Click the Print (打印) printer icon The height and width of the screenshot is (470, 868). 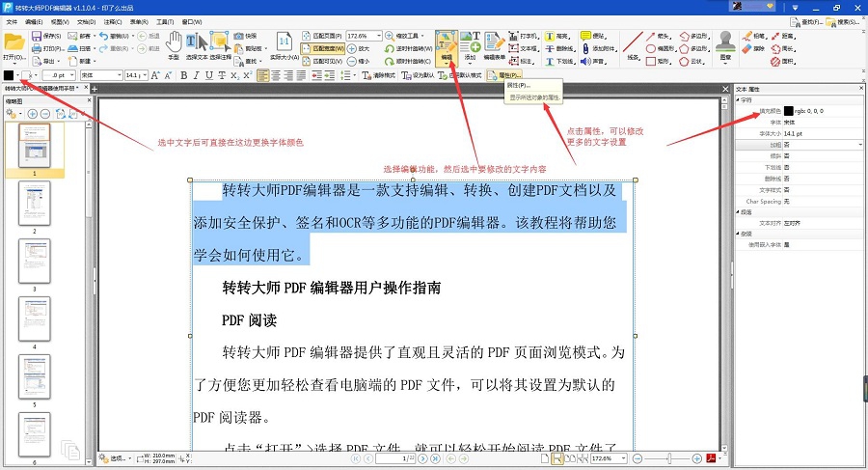tap(37, 49)
